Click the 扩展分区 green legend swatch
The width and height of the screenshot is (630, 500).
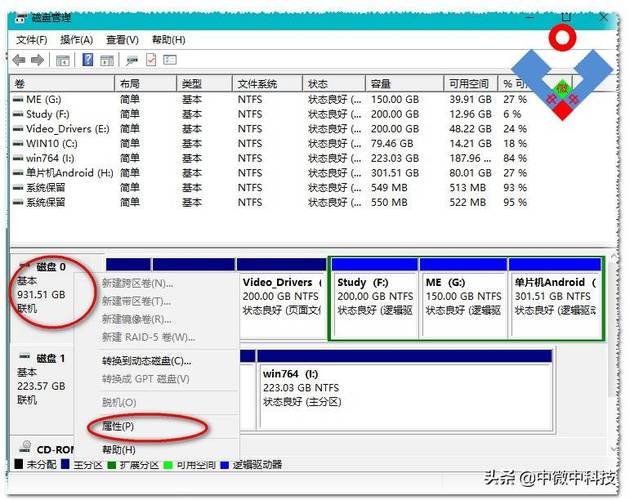click(x=112, y=465)
